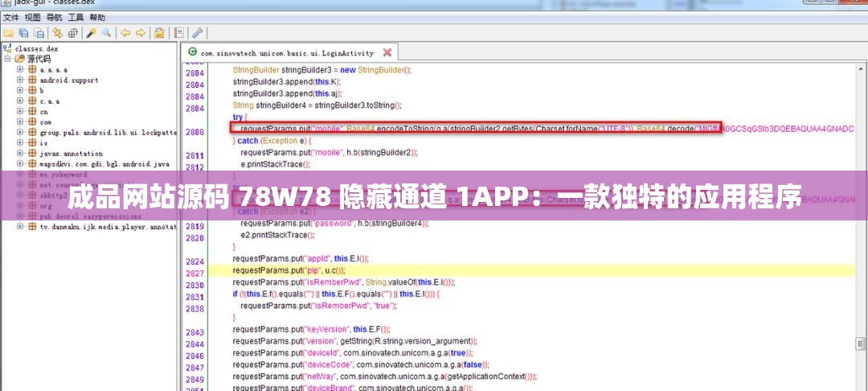The image size is (868, 391).
Task: Open the 文件 menu
Action: 10,17
